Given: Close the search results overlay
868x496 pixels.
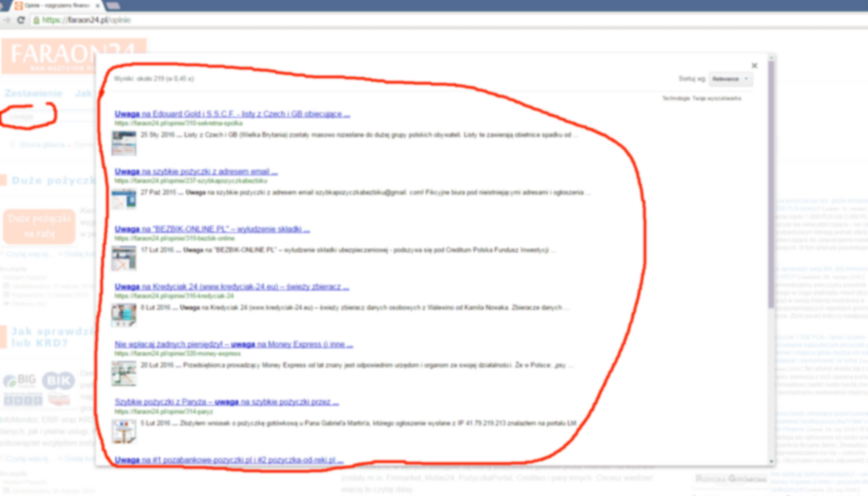Looking at the screenshot, I should (x=754, y=65).
